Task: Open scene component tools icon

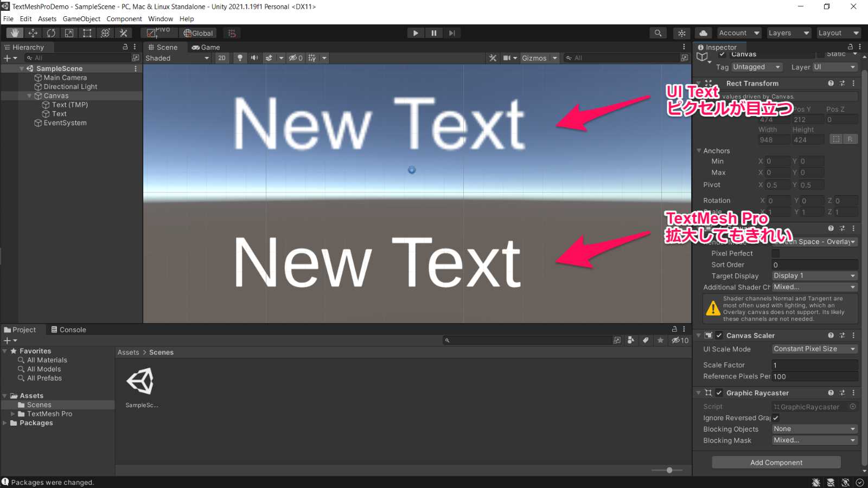Action: pyautogui.click(x=493, y=58)
